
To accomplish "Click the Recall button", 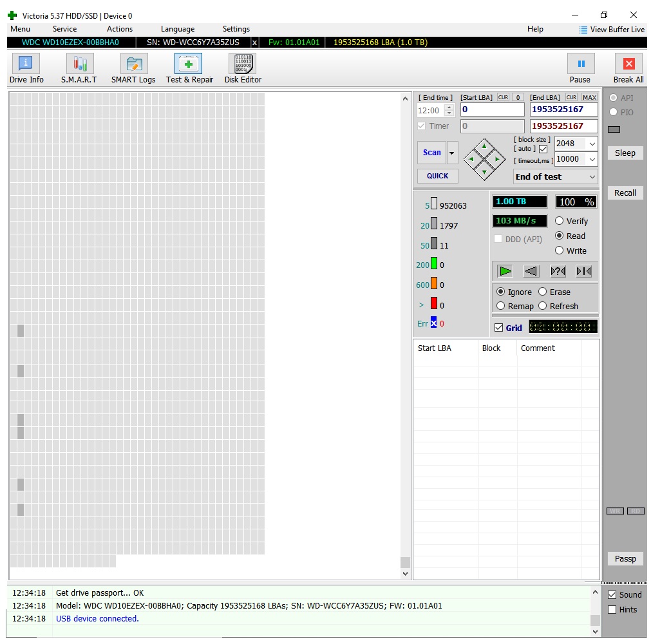I will (x=625, y=193).
